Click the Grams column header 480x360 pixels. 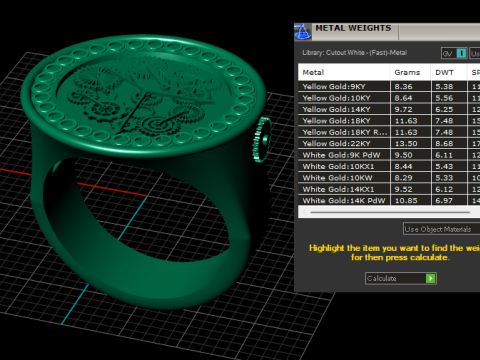click(x=410, y=72)
